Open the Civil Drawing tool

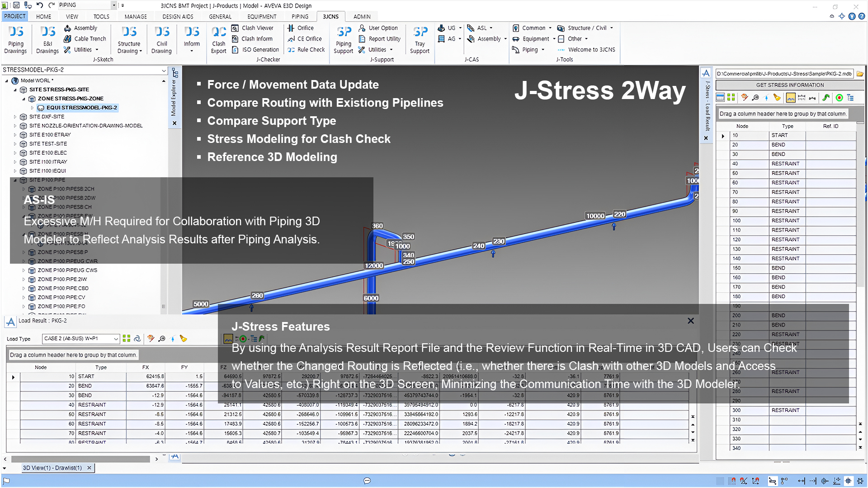161,40
